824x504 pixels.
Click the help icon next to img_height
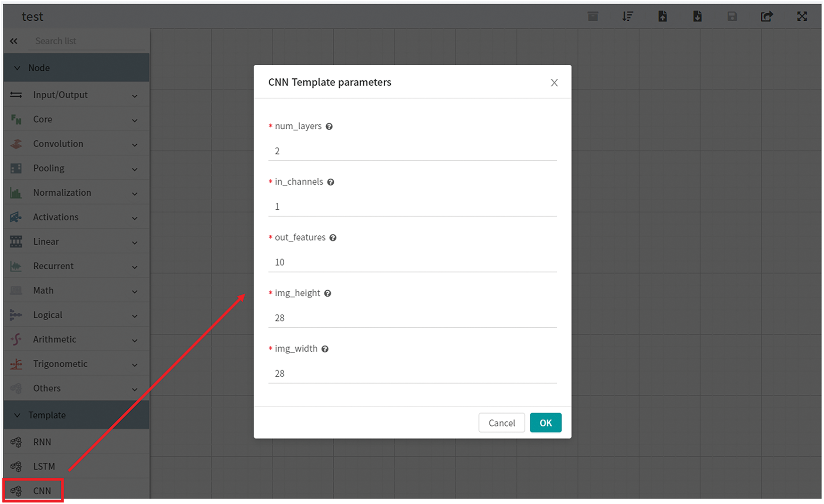tap(328, 293)
